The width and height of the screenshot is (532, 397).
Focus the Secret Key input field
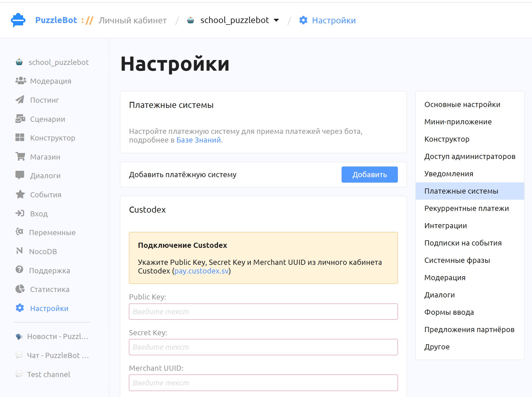click(263, 347)
